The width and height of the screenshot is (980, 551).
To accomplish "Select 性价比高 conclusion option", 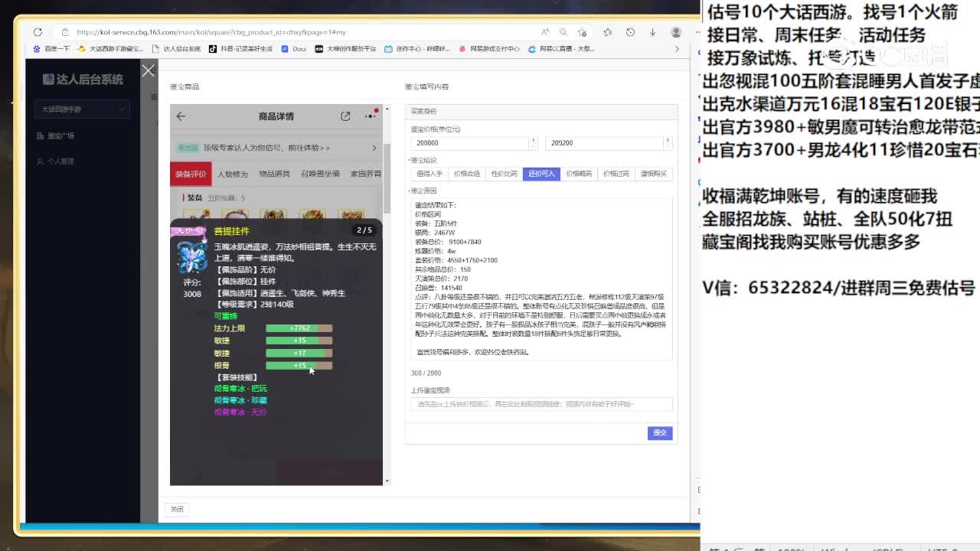I will (505, 174).
